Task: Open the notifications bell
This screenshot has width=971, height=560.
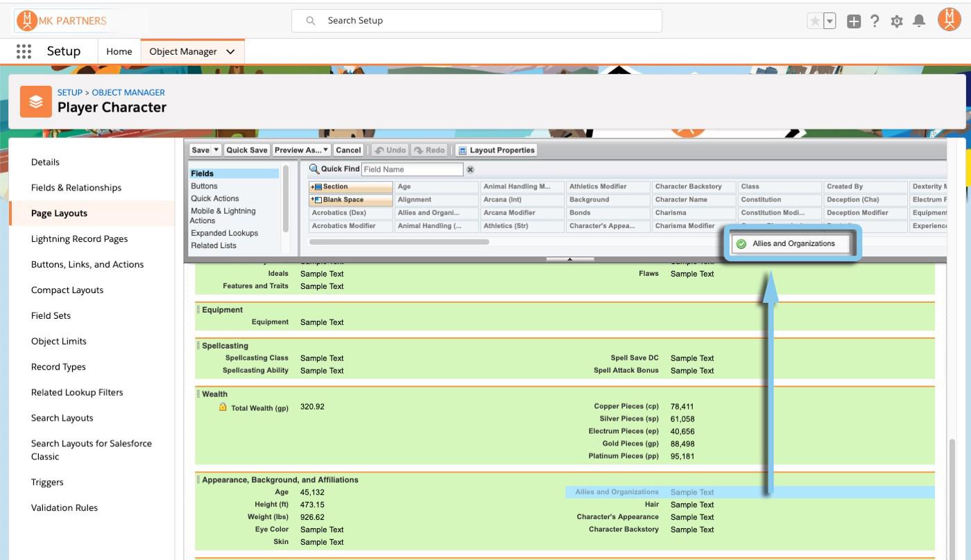Action: pos(919,21)
